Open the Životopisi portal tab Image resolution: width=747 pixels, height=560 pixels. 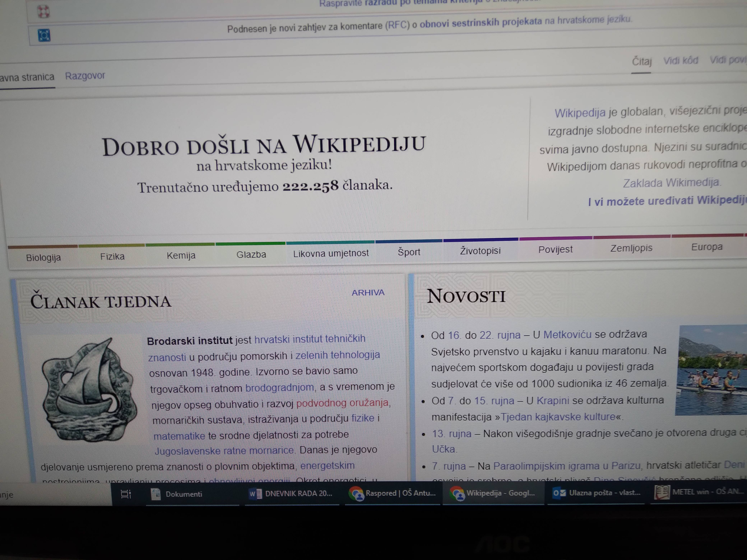[x=480, y=251]
